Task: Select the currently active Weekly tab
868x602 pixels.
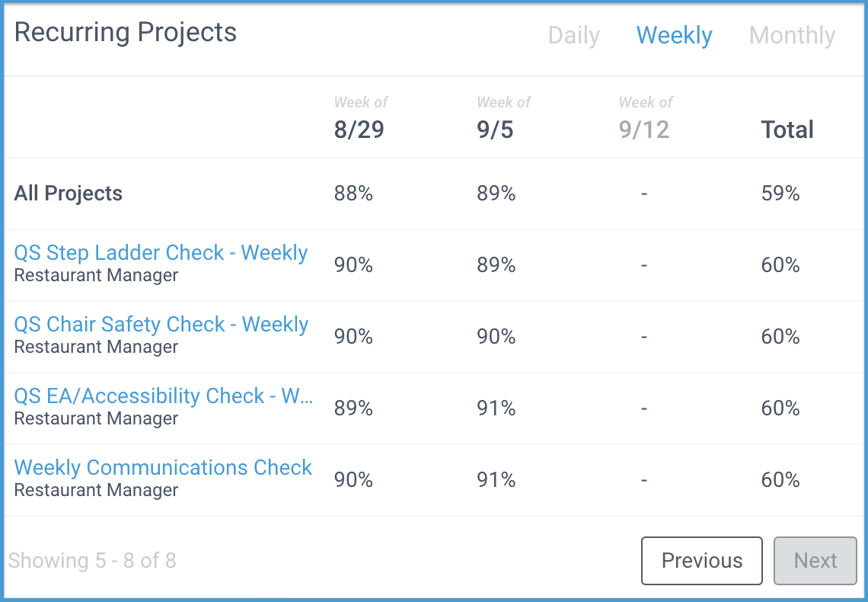Action: (x=674, y=35)
